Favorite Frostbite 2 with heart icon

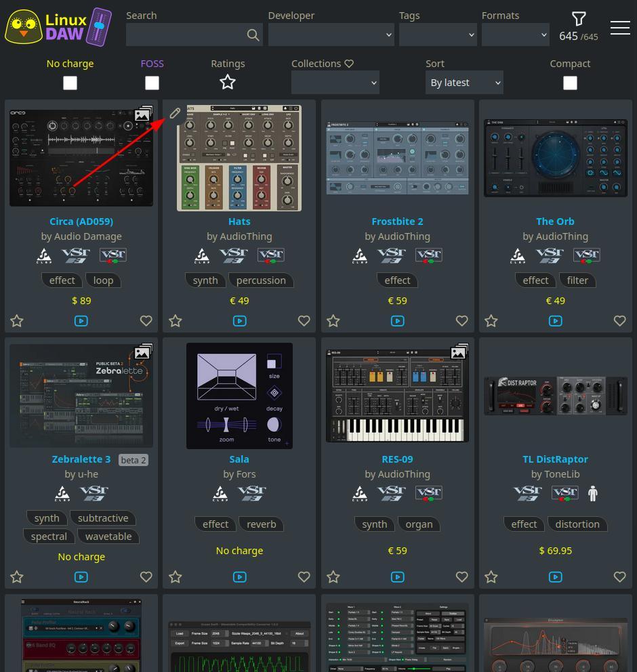(x=461, y=320)
